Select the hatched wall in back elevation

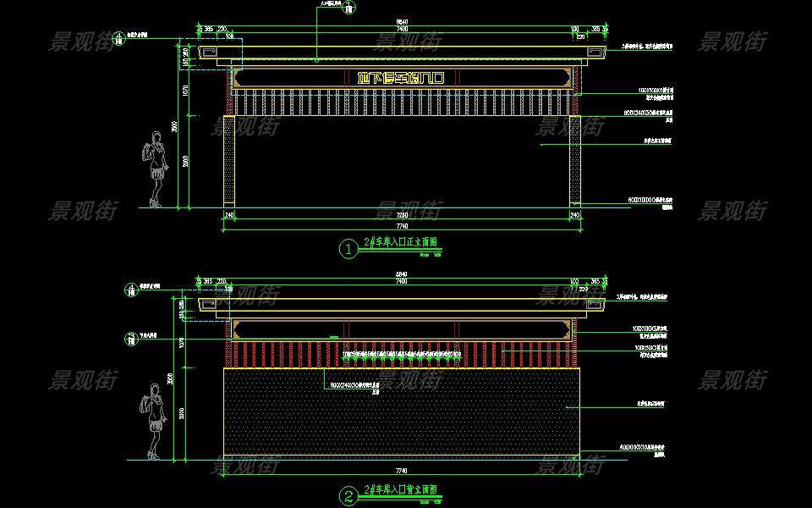click(402, 413)
